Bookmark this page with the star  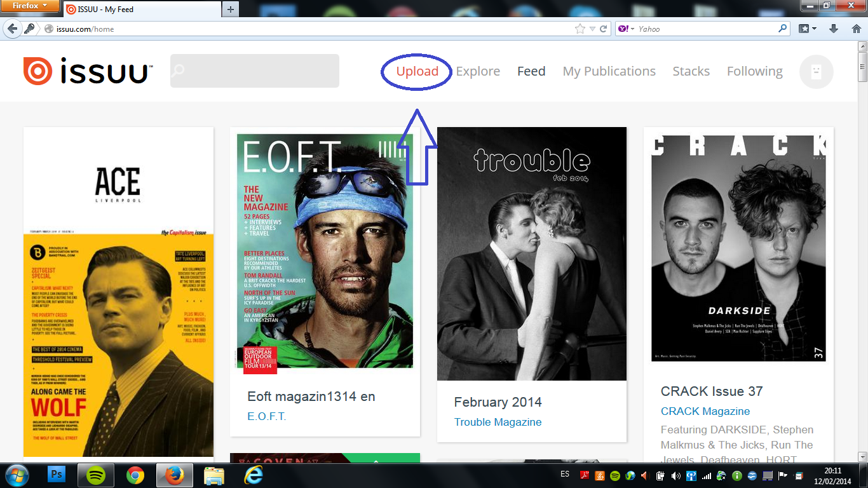(580, 29)
